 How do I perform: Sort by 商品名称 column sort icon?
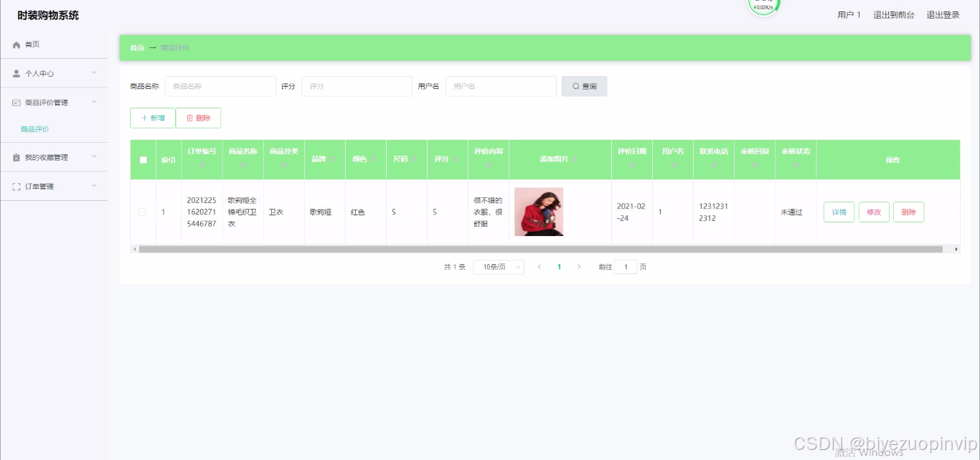click(x=242, y=166)
